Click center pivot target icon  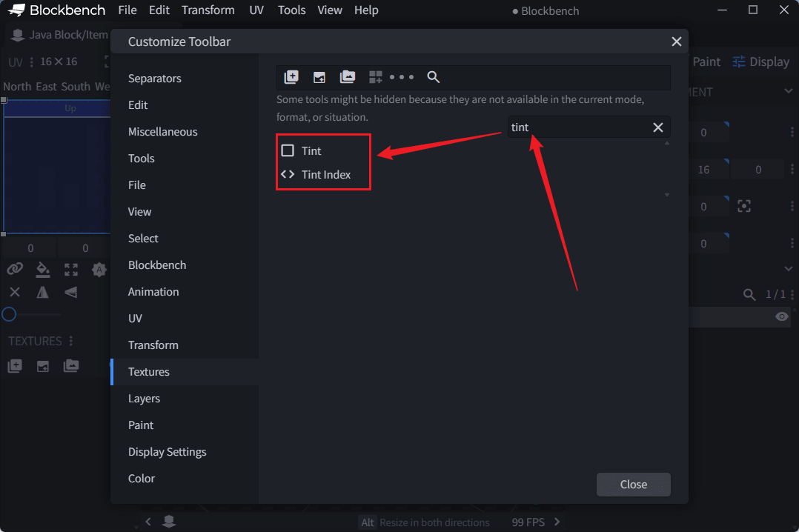[744, 206]
